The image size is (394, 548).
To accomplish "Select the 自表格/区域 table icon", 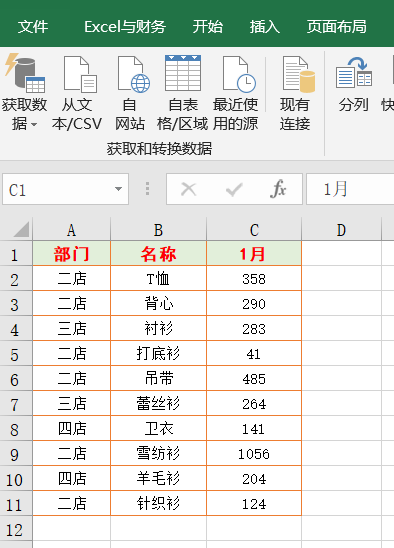I will click(183, 73).
